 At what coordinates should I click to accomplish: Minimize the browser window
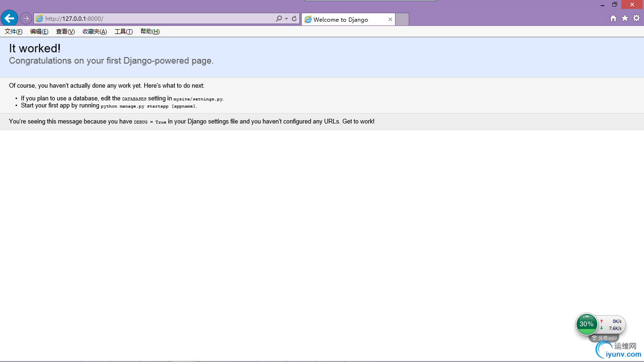tap(603, 5)
